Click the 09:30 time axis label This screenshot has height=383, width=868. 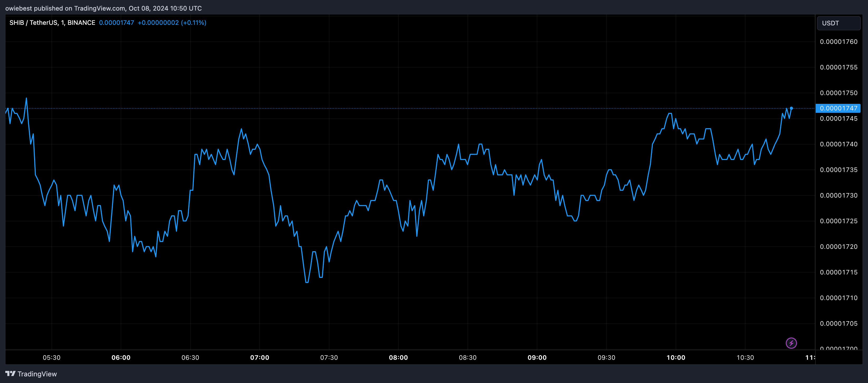tap(606, 357)
